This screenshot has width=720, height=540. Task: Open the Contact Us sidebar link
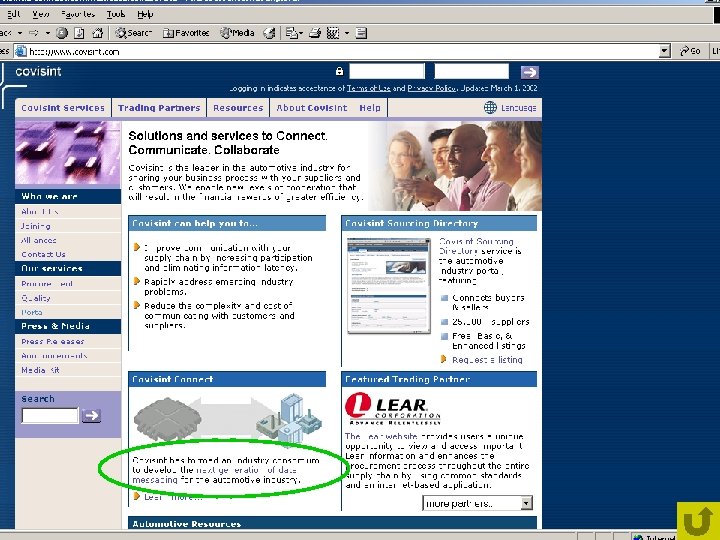(x=43, y=254)
